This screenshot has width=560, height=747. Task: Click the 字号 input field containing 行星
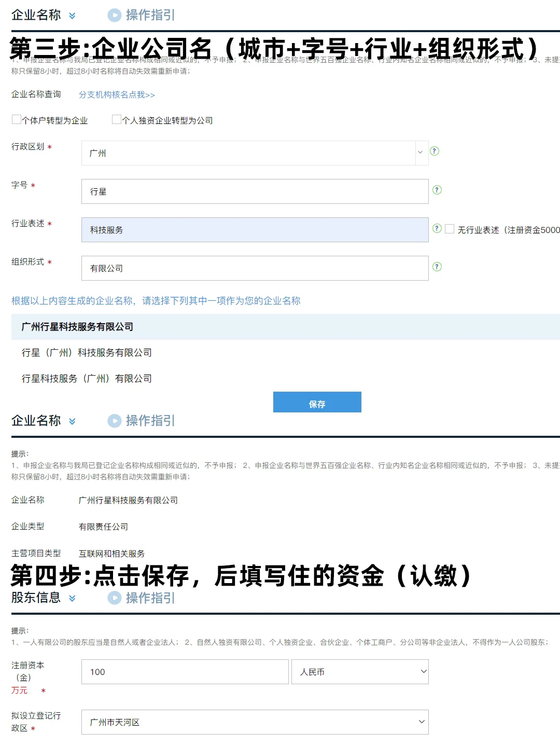pos(254,191)
